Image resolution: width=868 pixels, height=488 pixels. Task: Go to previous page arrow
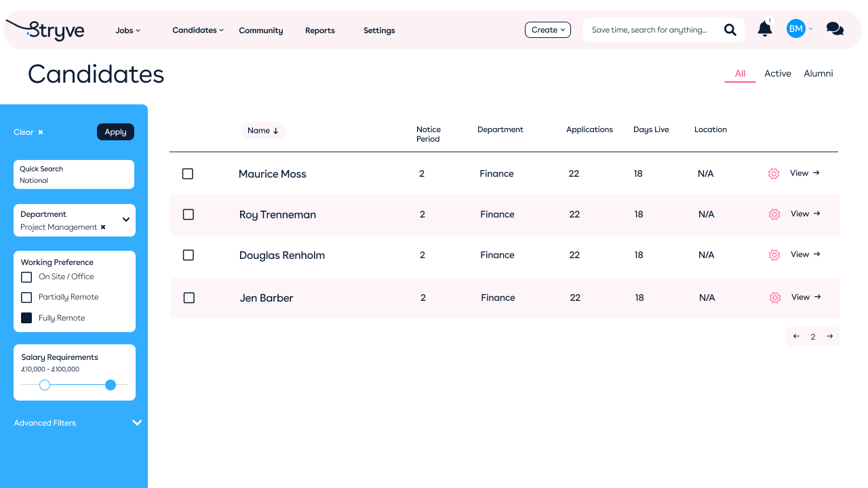[796, 336]
